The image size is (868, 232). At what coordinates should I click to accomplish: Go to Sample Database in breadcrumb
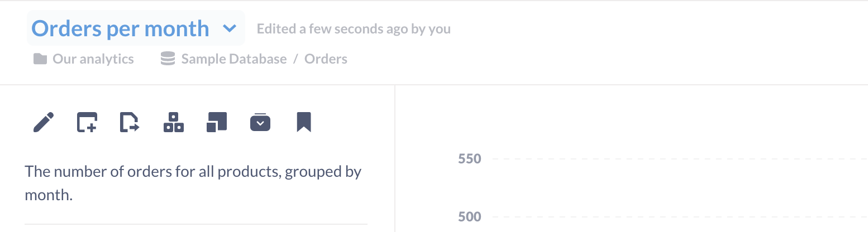(x=233, y=59)
